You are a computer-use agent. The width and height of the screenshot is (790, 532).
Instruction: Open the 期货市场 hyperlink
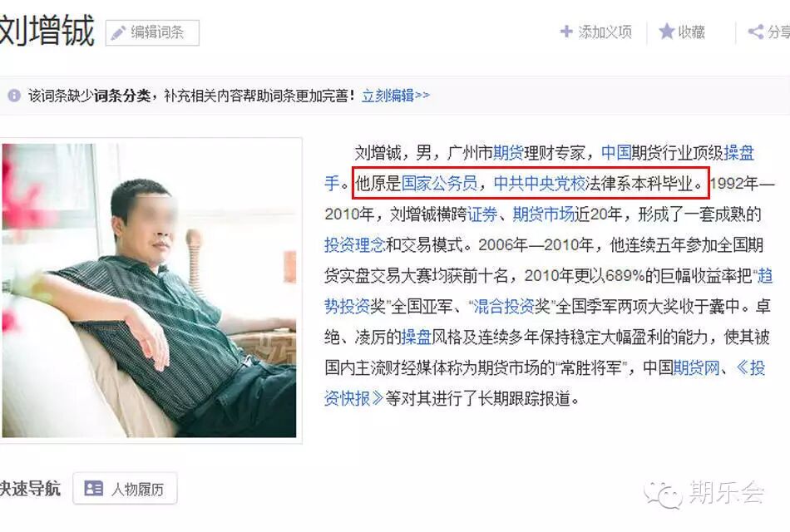pyautogui.click(x=544, y=214)
